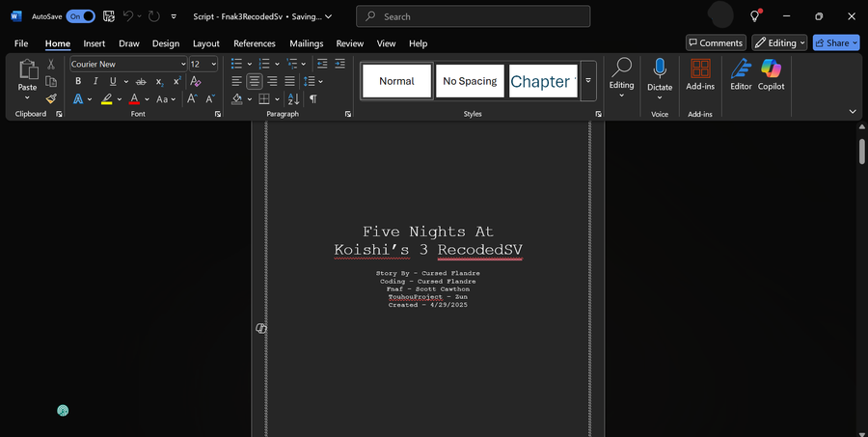Redo the last action
868x437 pixels.
[154, 16]
